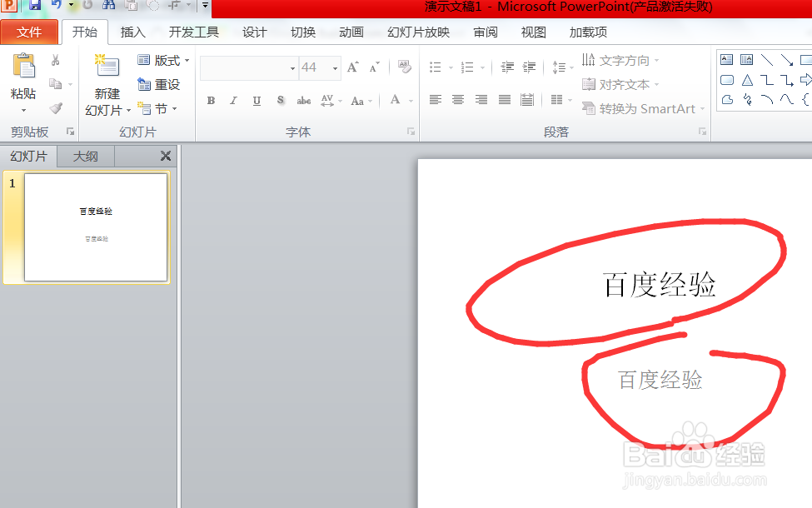Viewport: 812px width, 508px height.
Task: Click the distributed alignment icon
Action: pyautogui.click(x=527, y=99)
